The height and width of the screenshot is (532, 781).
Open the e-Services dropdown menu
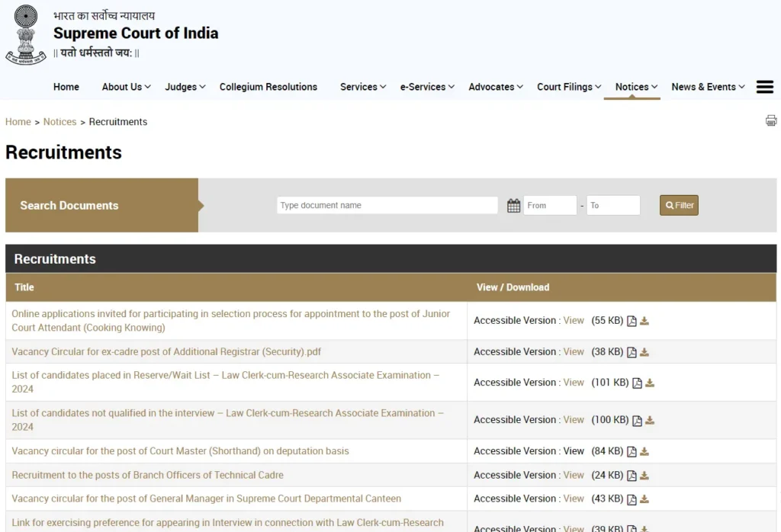point(427,87)
